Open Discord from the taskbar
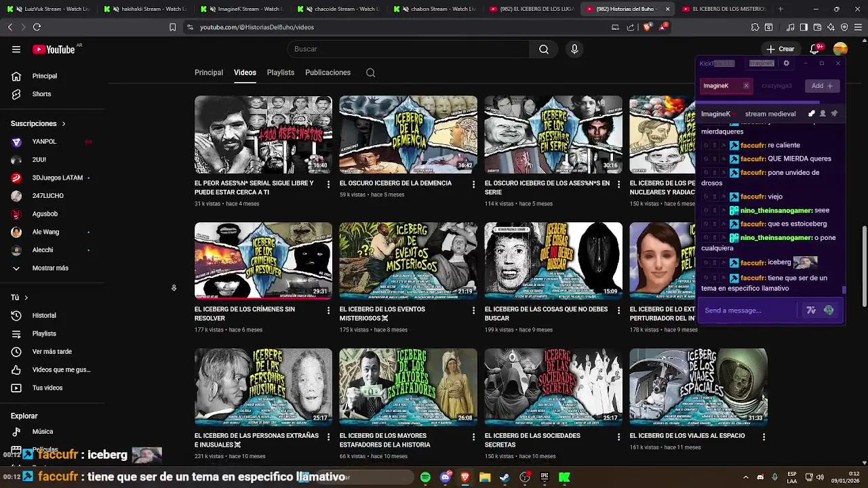Image resolution: width=868 pixels, height=488 pixels. click(x=445, y=477)
